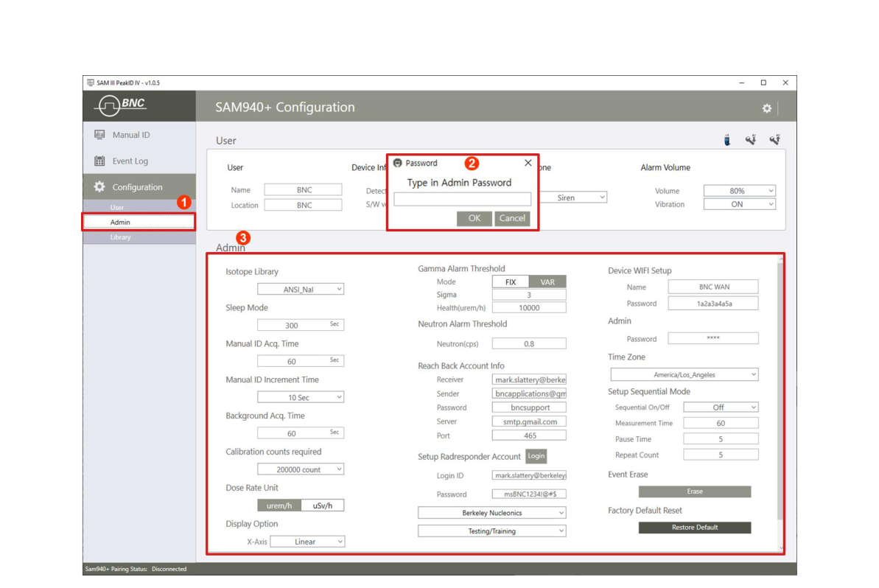
Task: Click the Admin panel vertical scrollbar
Action: coord(780,393)
